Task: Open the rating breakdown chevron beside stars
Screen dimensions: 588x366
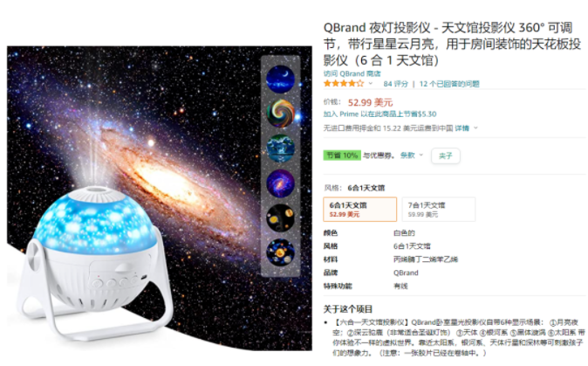Action: coord(371,83)
